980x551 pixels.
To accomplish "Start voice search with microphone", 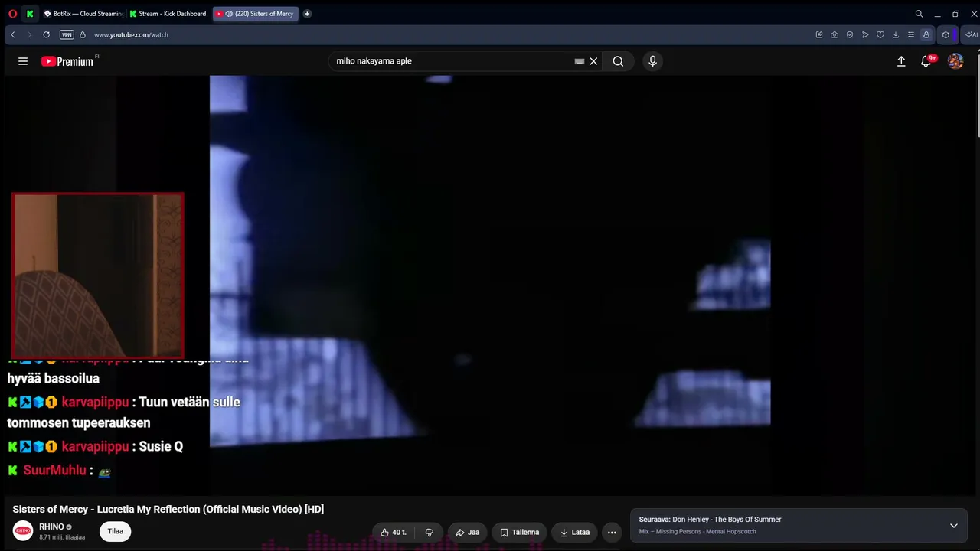I will [x=652, y=61].
